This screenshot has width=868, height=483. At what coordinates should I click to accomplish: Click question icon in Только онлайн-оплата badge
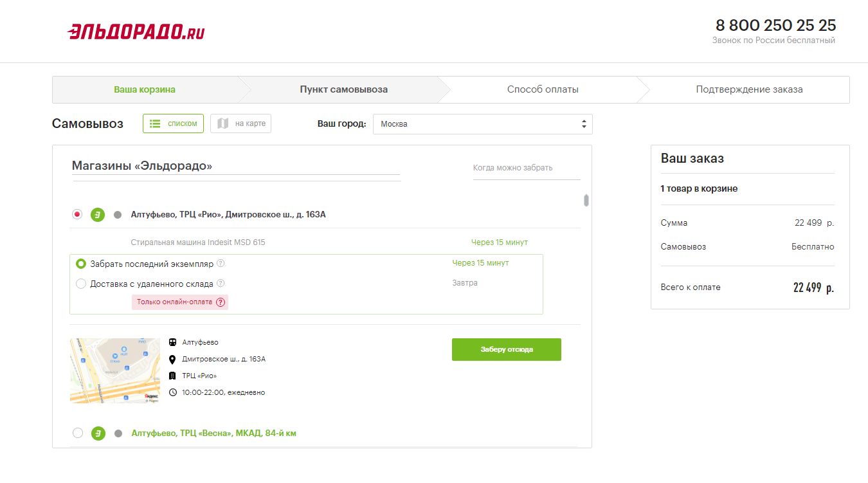click(x=221, y=302)
